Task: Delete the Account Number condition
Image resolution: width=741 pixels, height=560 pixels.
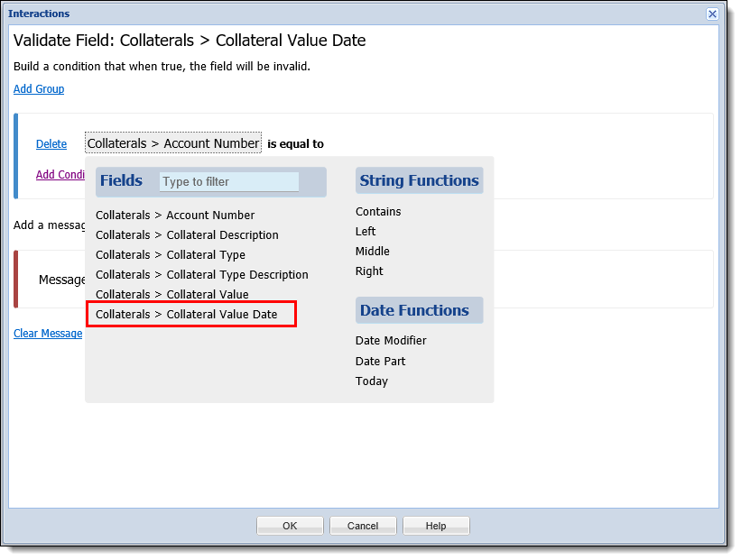Action: [x=51, y=144]
